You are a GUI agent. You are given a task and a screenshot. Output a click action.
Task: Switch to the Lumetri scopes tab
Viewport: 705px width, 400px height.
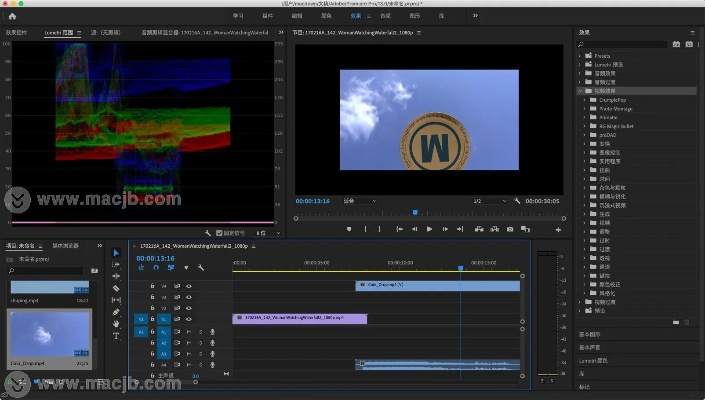pyautogui.click(x=58, y=33)
